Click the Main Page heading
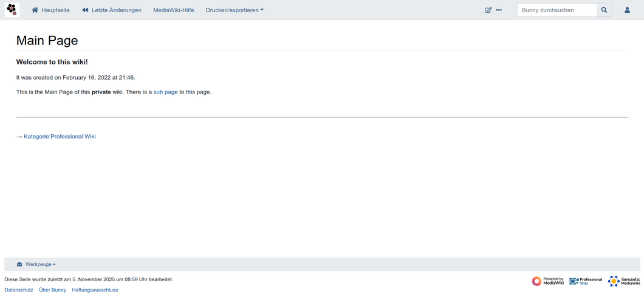644x297 pixels. [47, 41]
